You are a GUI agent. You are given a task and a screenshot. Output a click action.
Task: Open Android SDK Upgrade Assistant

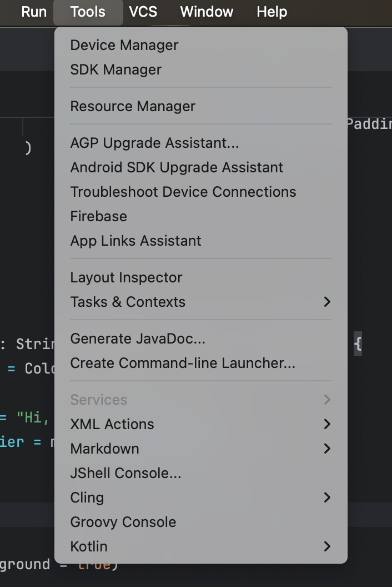pos(201,167)
